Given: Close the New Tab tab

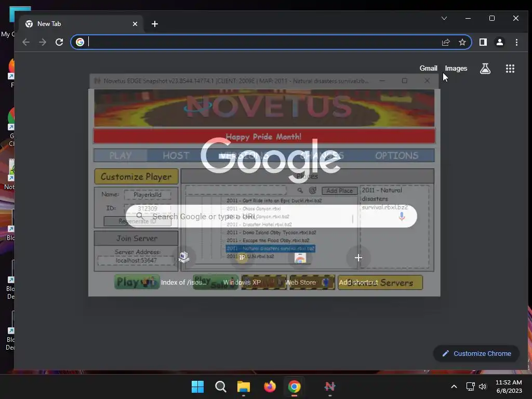Looking at the screenshot, I should [135, 24].
